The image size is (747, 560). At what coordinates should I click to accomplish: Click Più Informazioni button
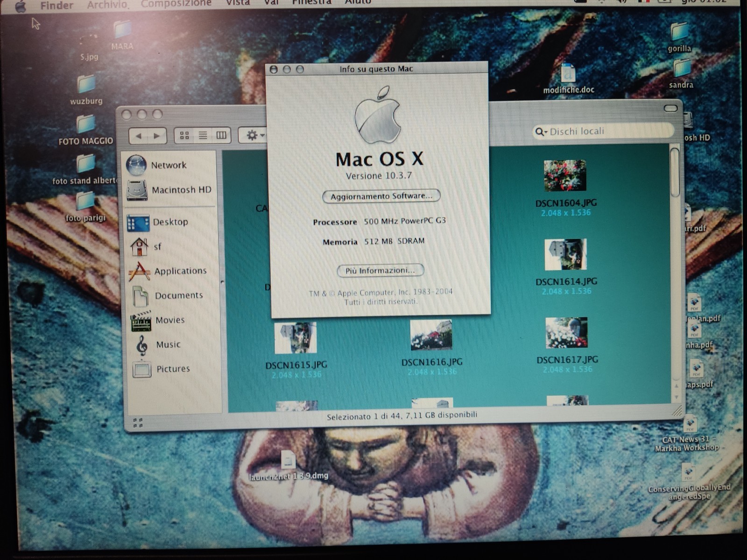tap(380, 270)
